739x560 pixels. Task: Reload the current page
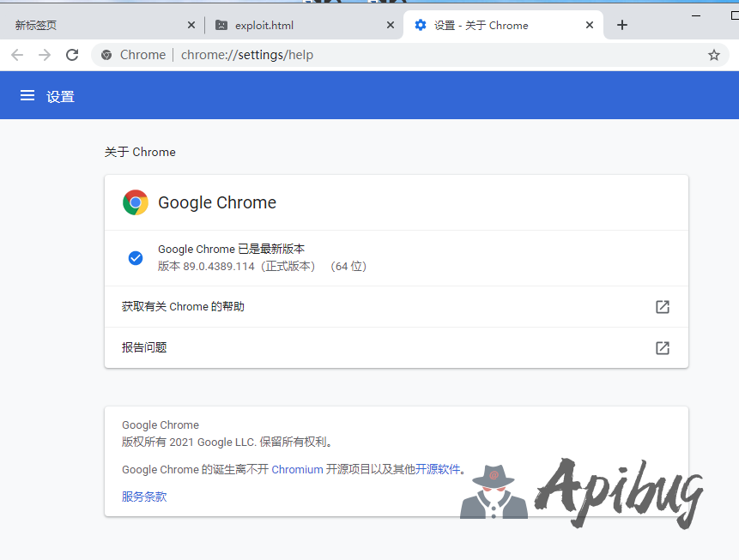[x=72, y=55]
